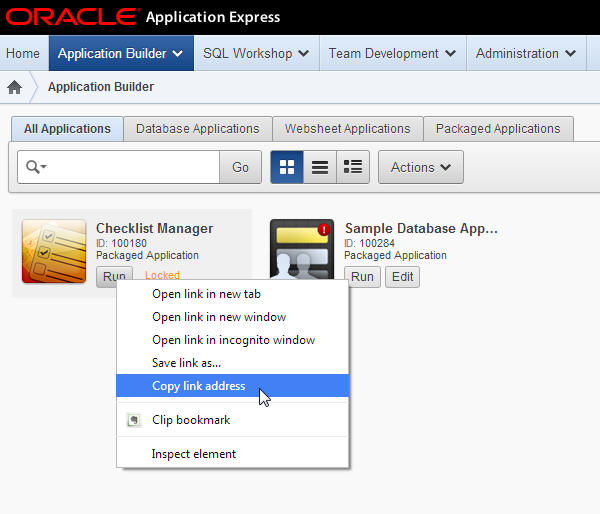This screenshot has height=514, width=600.
Task: Click the Sample Database App icon
Action: [x=302, y=249]
